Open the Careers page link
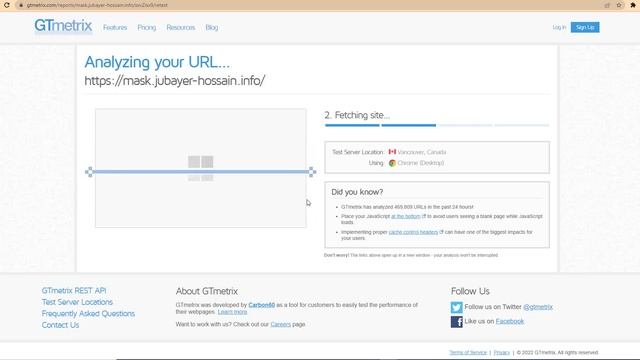The height and width of the screenshot is (360, 640). (280, 324)
